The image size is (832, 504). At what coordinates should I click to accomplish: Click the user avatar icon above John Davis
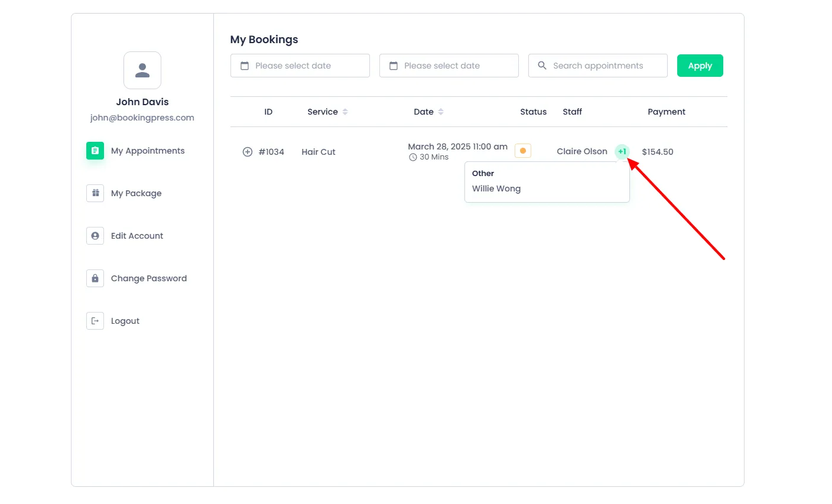click(142, 70)
